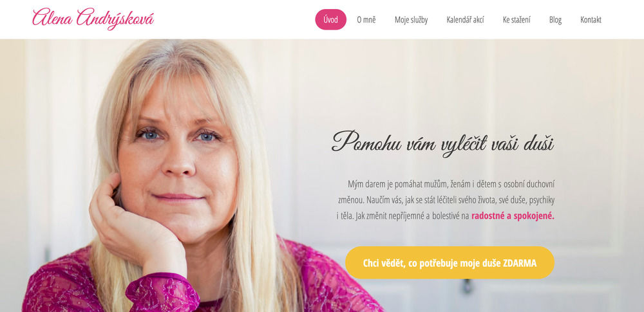Image resolution: width=644 pixels, height=312 pixels.
Task: Open the Kontakt page
Action: pyautogui.click(x=591, y=20)
